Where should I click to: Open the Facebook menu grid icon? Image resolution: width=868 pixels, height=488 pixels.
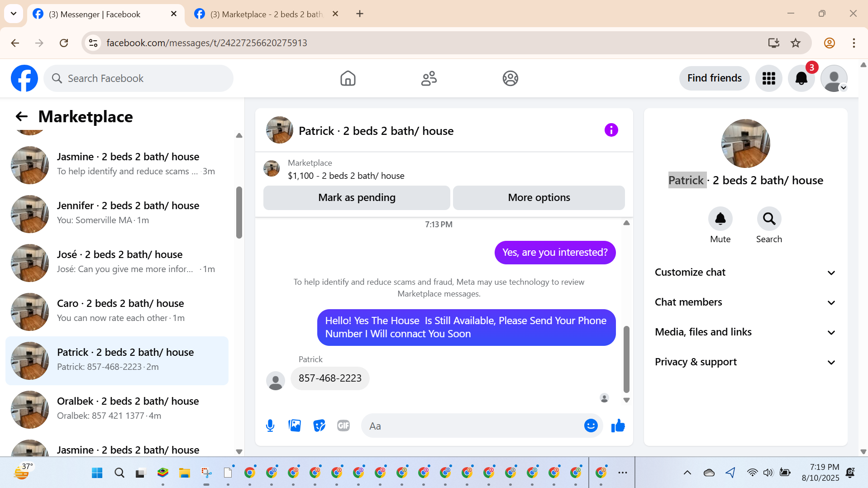[768, 78]
